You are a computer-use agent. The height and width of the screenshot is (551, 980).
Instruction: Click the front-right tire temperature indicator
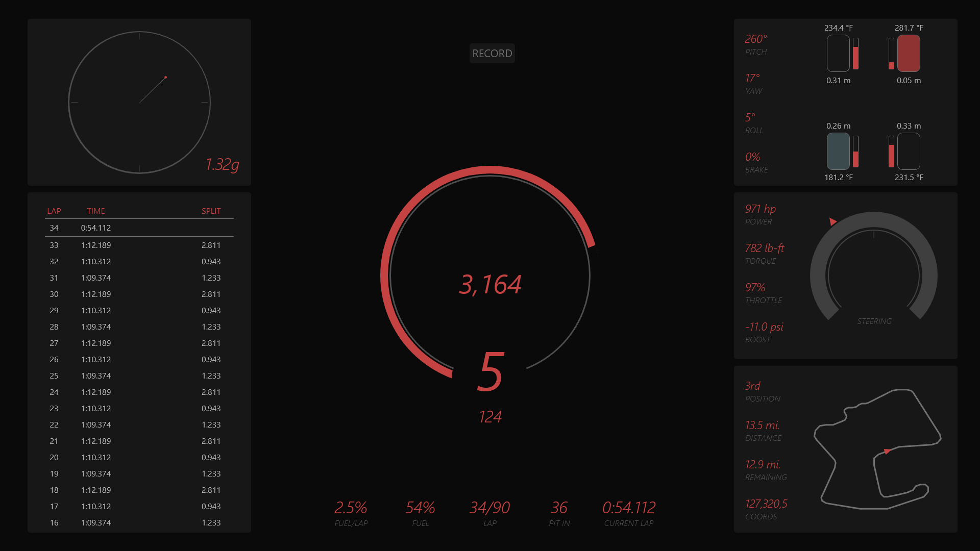(x=909, y=54)
